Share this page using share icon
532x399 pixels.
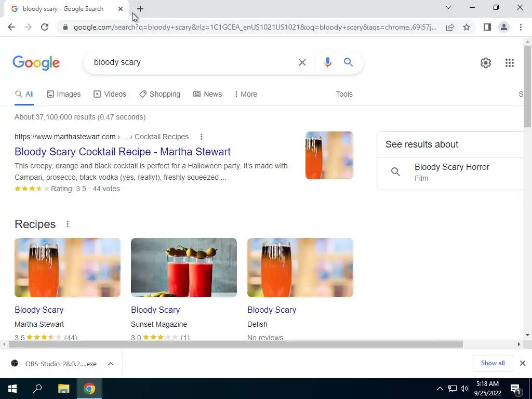pyautogui.click(x=450, y=27)
